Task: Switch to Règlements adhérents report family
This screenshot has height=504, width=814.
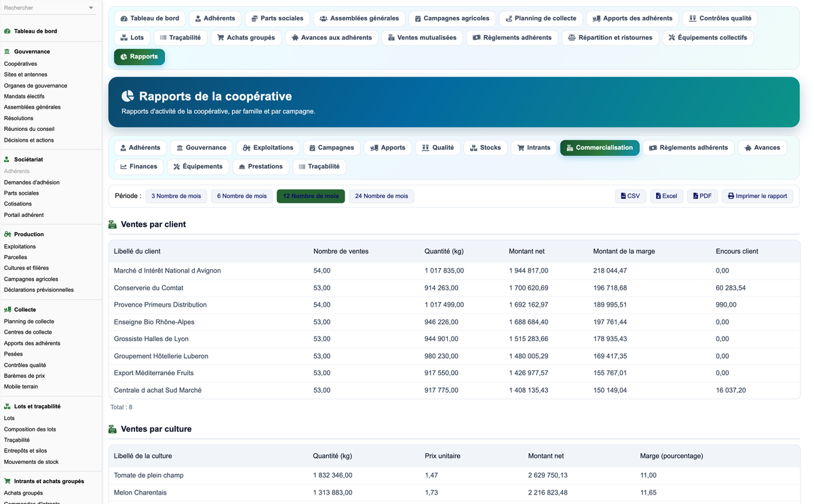Action: tap(689, 148)
